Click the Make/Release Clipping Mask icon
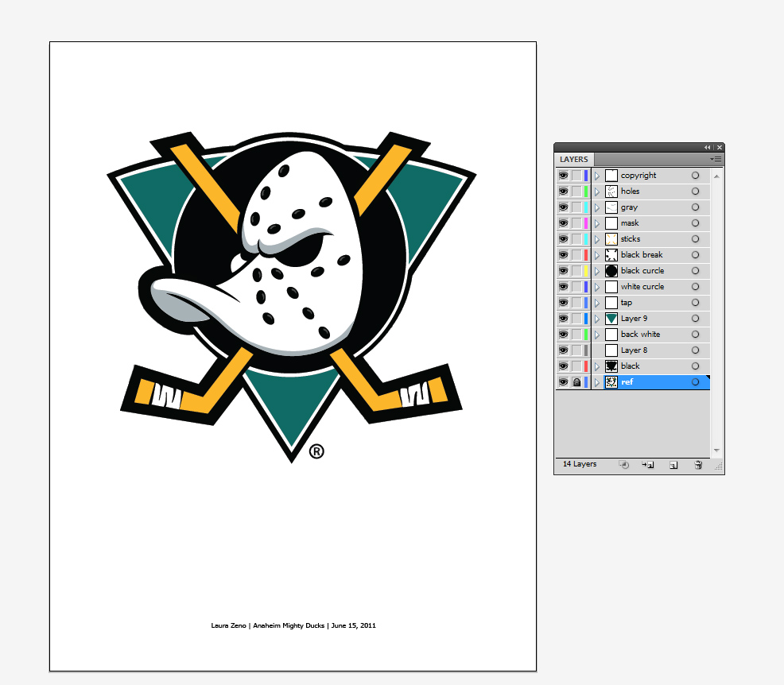Screen dimensions: 784x685 click(x=623, y=464)
